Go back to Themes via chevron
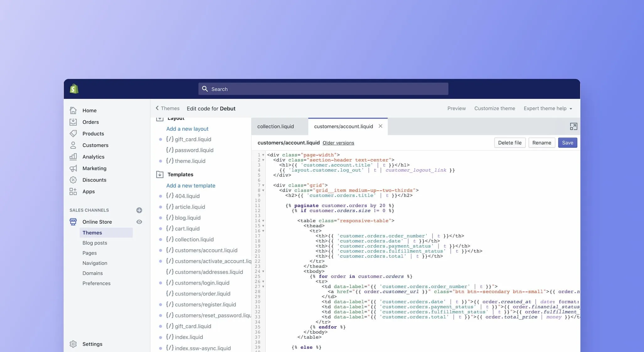This screenshot has height=352, width=644. 157,108
